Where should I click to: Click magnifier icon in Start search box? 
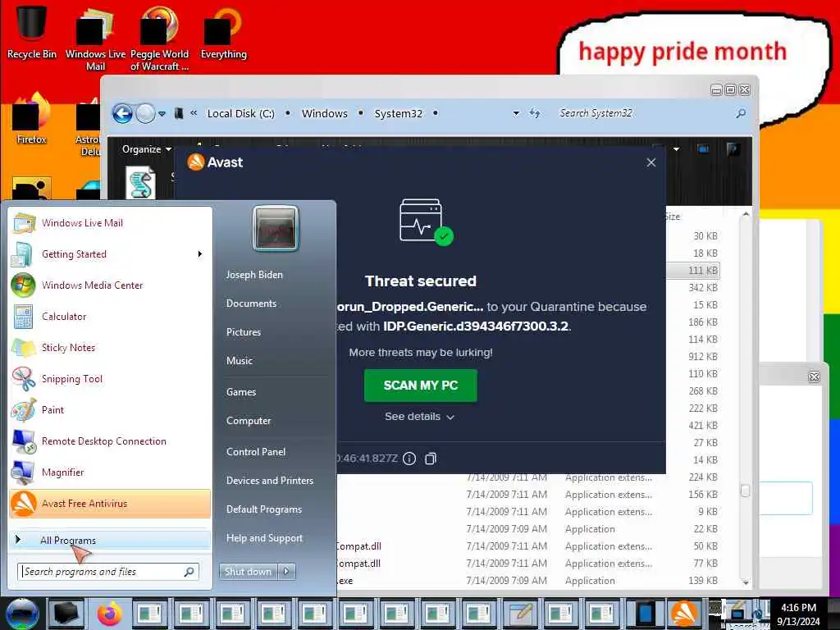(x=189, y=572)
